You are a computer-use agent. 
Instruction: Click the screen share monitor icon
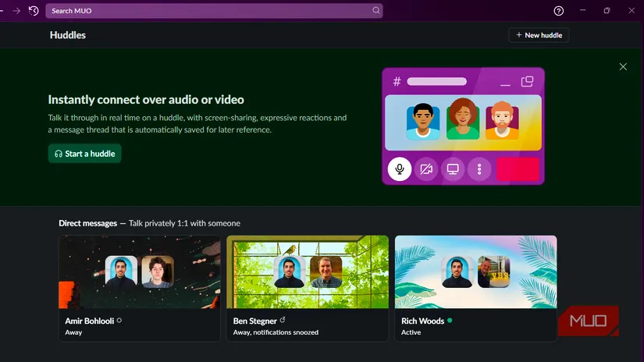(453, 169)
